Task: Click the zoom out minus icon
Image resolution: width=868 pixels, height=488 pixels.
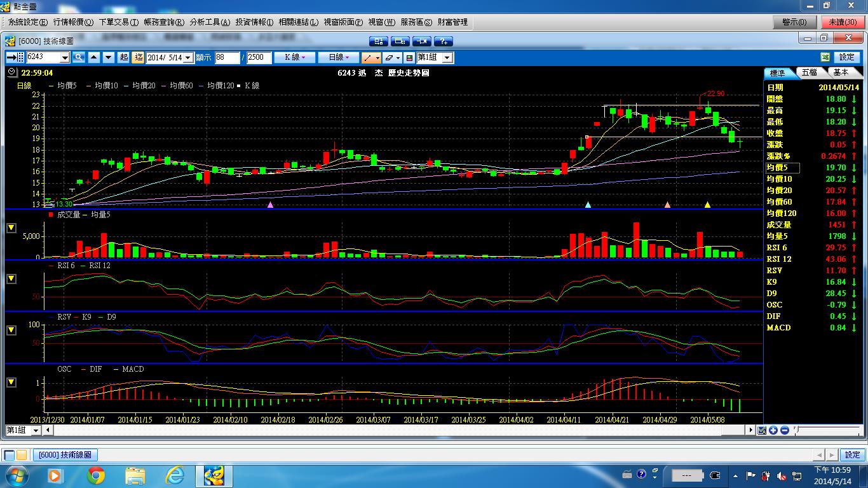Action: tap(784, 430)
